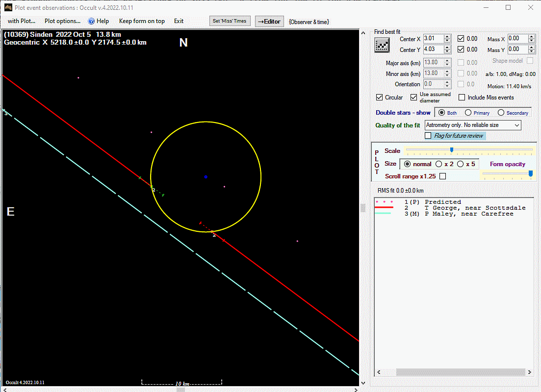Open Quality of the fit dropdown

(473, 125)
